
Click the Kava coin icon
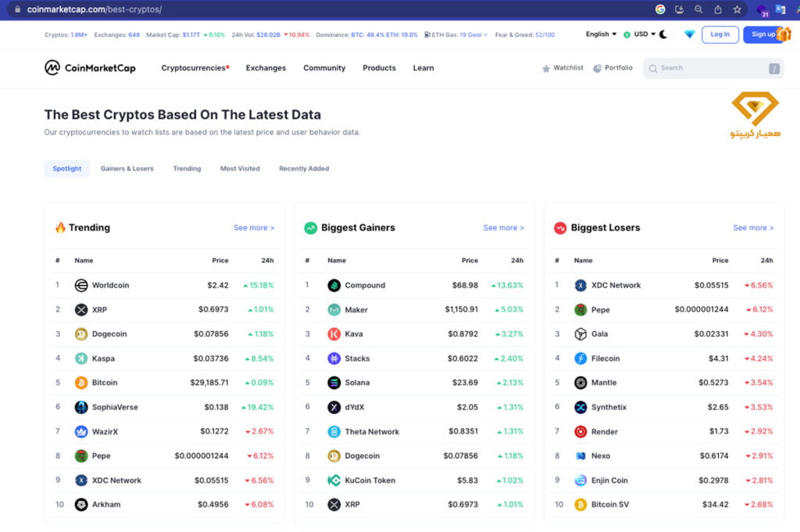pyautogui.click(x=334, y=334)
